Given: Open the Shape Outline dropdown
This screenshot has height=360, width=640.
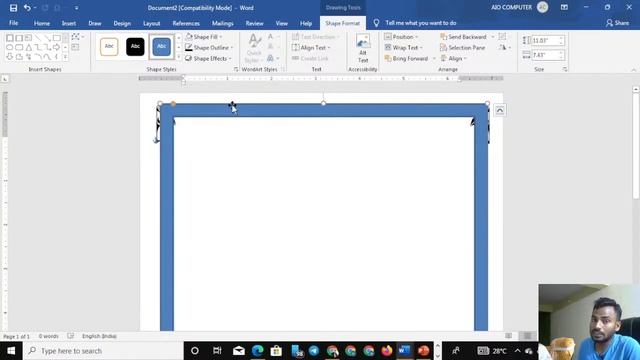Looking at the screenshot, I should pyautogui.click(x=209, y=48).
